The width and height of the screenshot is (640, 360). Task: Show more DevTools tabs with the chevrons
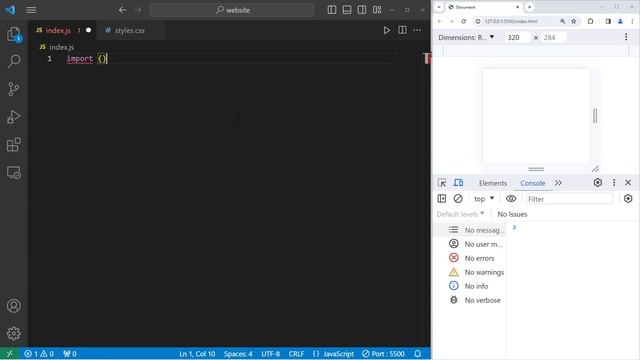(558, 183)
